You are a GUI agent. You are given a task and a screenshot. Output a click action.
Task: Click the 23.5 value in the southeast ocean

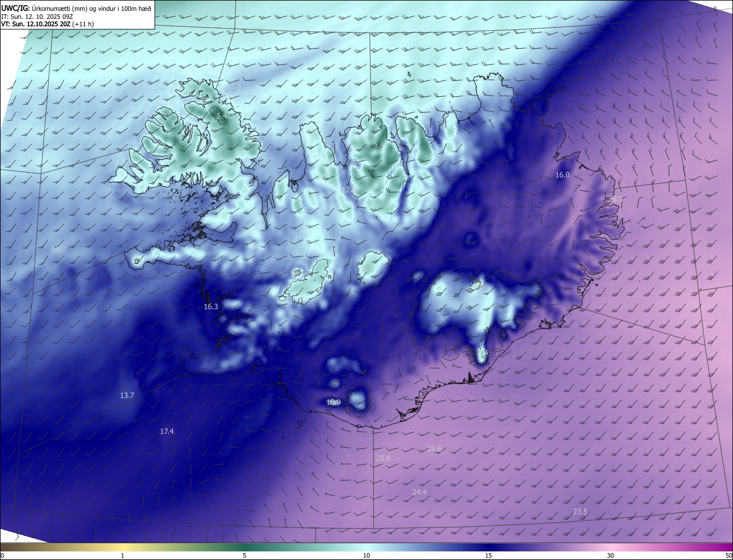pos(580,511)
